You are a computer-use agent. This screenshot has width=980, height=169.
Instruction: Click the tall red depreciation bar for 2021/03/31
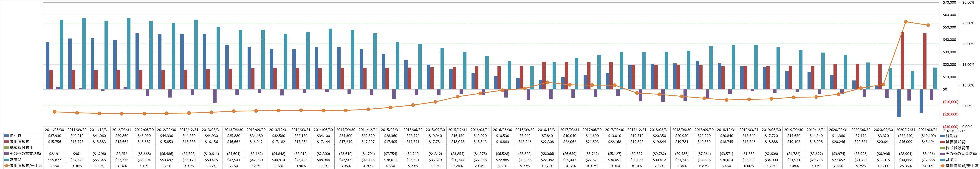pos(925,61)
